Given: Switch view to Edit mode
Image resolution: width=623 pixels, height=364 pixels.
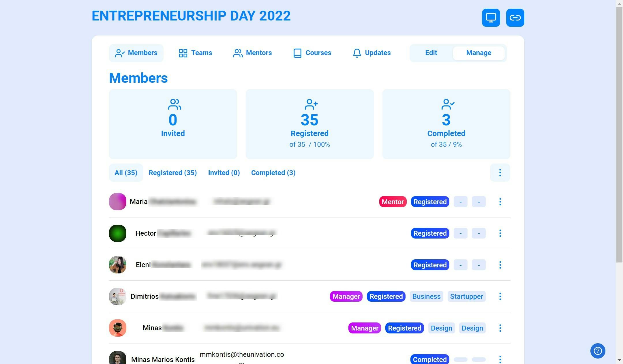Looking at the screenshot, I should coord(431,53).
